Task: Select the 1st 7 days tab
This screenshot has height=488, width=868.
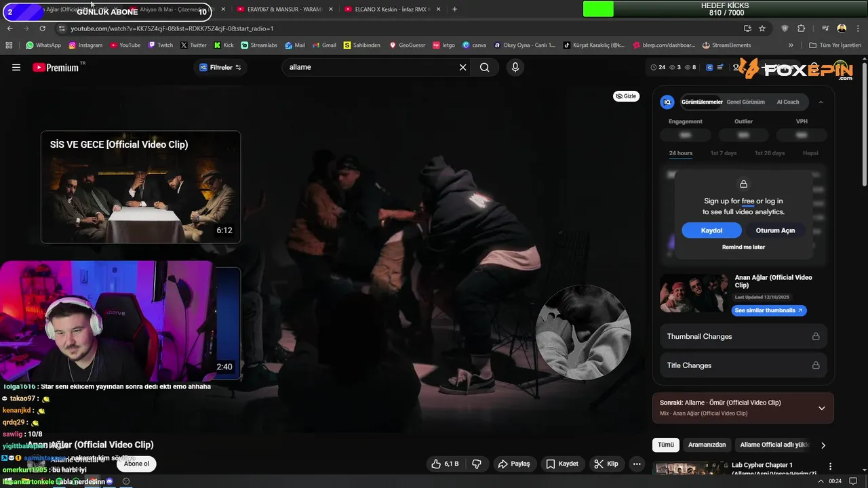Action: (724, 153)
